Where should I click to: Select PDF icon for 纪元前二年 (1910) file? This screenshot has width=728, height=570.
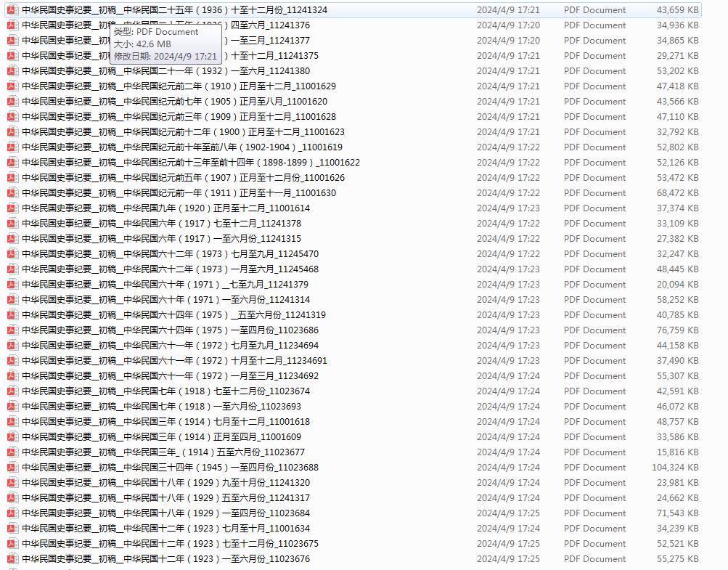click(x=12, y=86)
